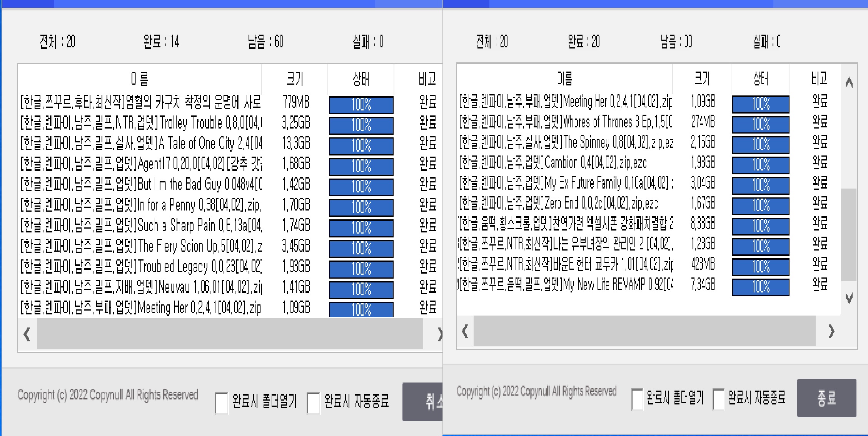Enable 완료시 폴더열기 checkbox in right window

[x=637, y=399]
